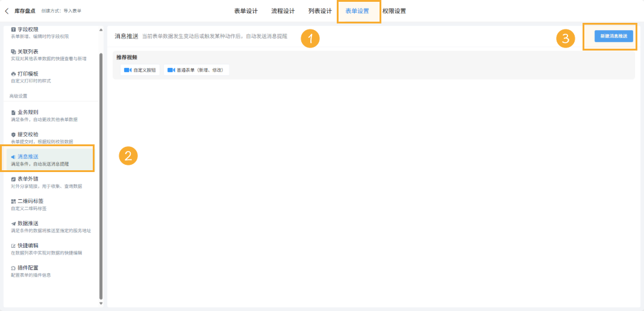Screen dimensions: 644x311
Task: Click the 创建方式：导入表单 text
Action: (61, 11)
